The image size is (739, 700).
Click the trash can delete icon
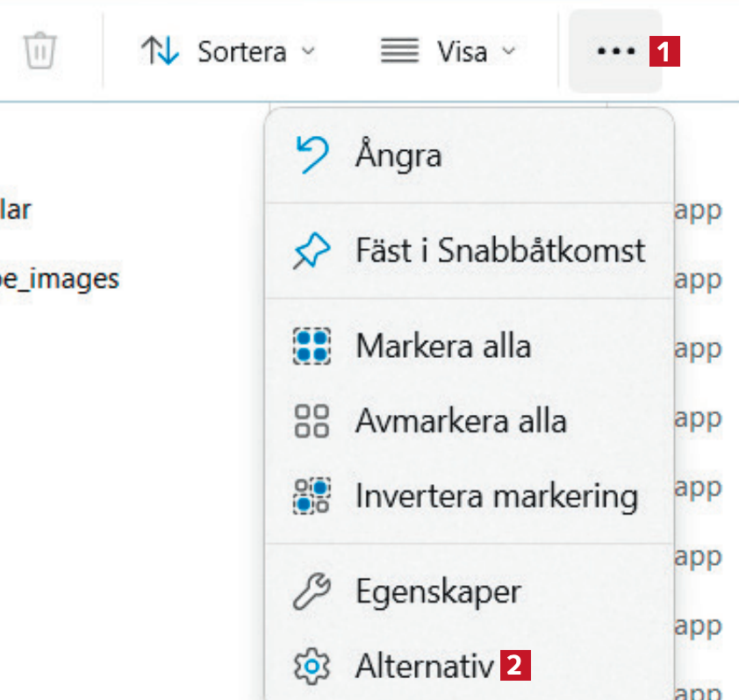coord(39,51)
